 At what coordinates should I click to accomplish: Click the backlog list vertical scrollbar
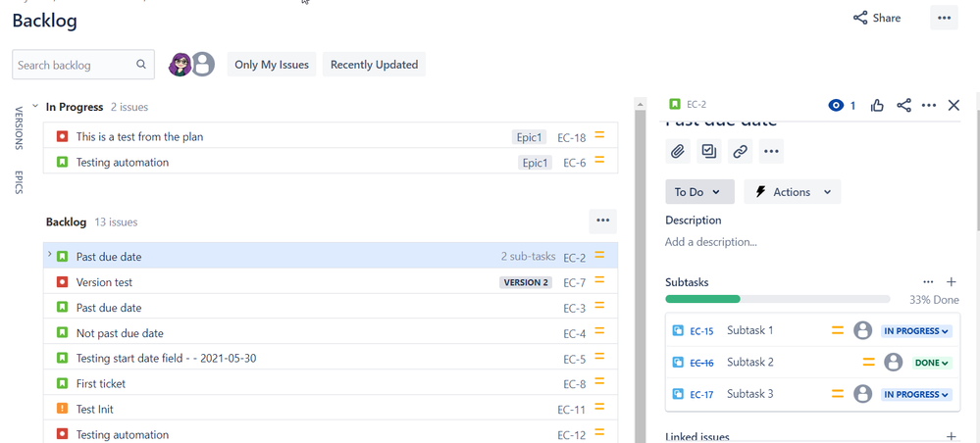(x=640, y=275)
